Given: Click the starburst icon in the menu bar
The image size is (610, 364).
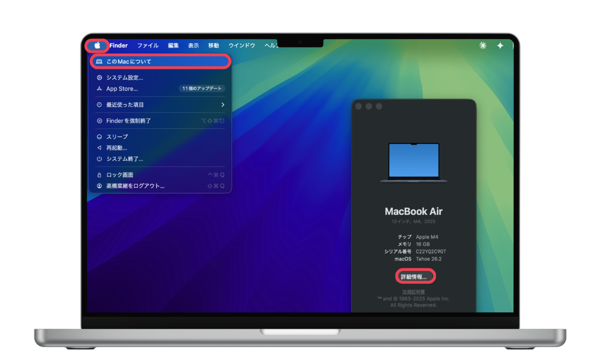Looking at the screenshot, I should tap(483, 45).
